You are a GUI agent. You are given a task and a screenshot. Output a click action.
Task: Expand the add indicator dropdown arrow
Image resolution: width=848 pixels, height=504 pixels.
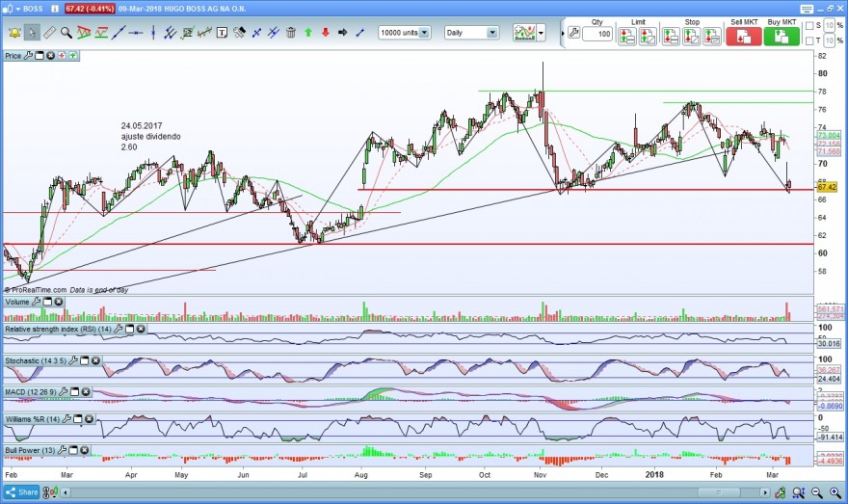pos(541,33)
